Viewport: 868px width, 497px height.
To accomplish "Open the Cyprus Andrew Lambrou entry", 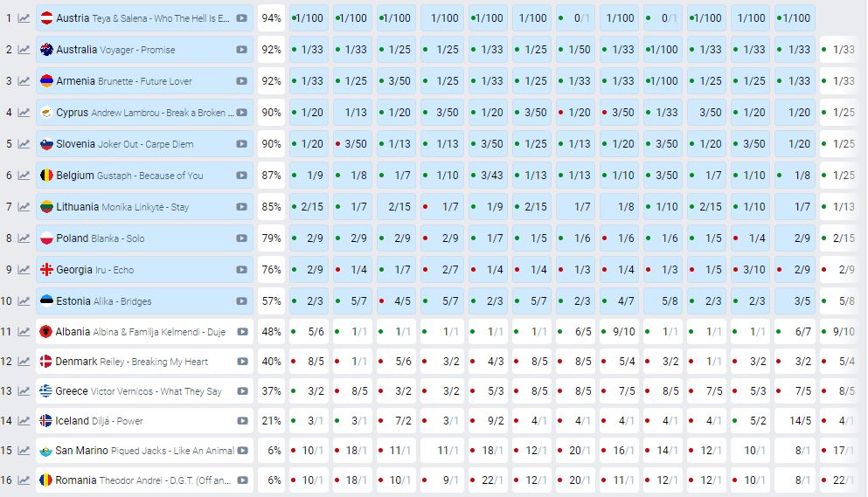I will (145, 113).
